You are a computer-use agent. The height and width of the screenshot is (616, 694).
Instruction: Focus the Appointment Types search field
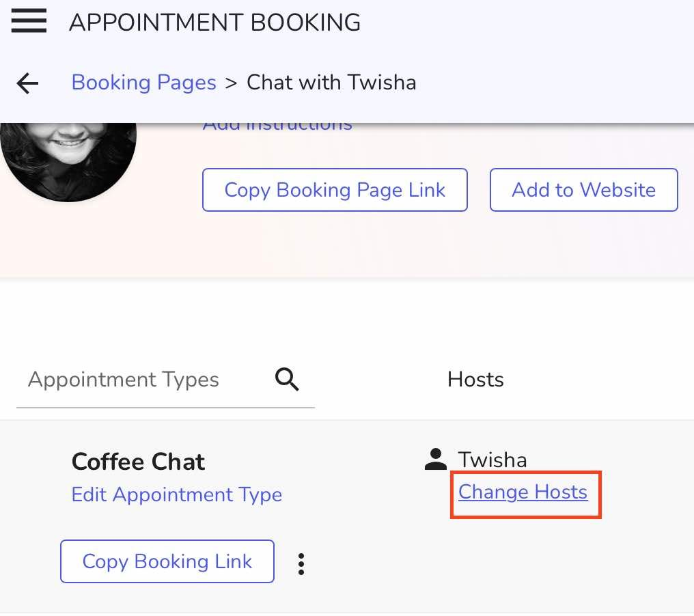(x=137, y=380)
